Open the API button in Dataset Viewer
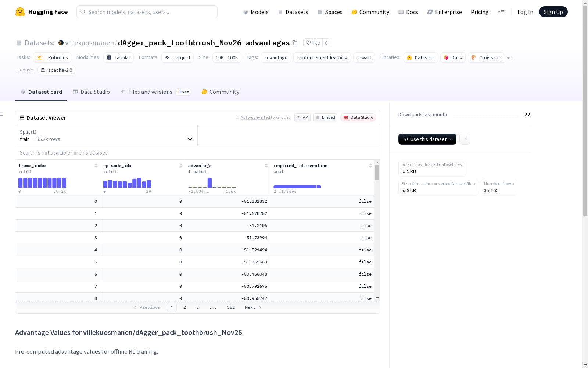 [x=302, y=117]
